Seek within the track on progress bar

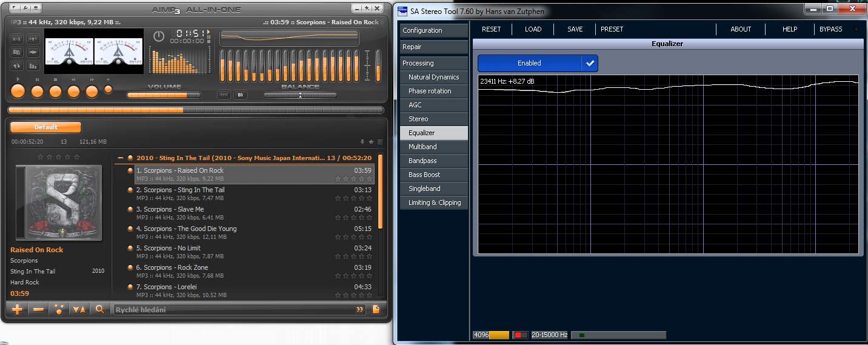(195, 110)
